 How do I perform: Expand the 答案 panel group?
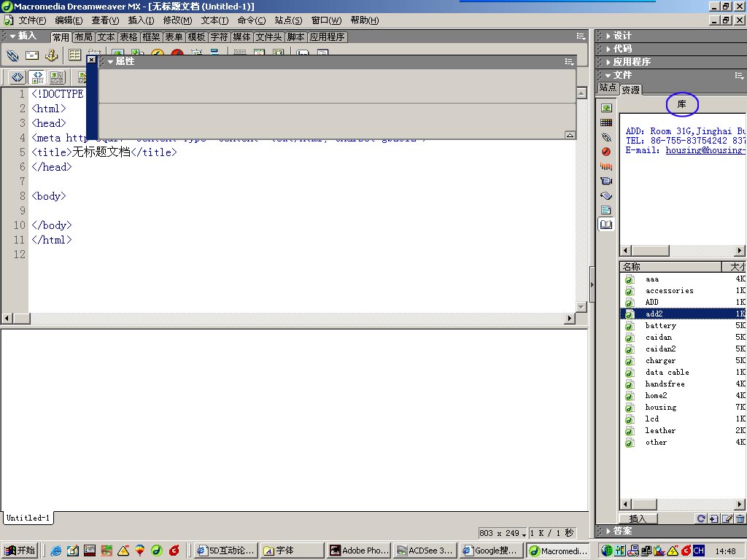coord(622,531)
